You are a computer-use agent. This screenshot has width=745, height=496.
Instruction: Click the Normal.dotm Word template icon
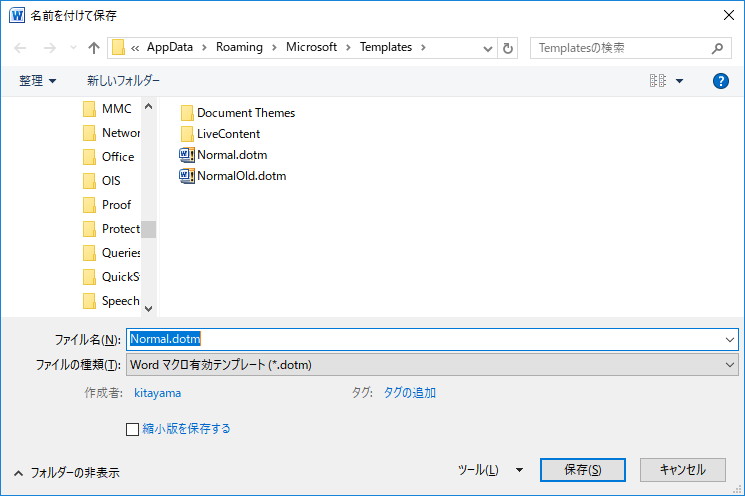[x=187, y=155]
